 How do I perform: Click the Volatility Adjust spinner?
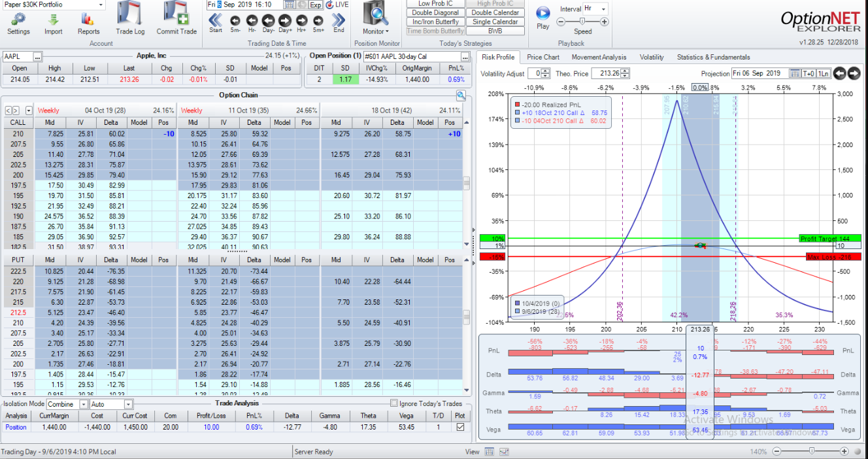[x=546, y=73]
